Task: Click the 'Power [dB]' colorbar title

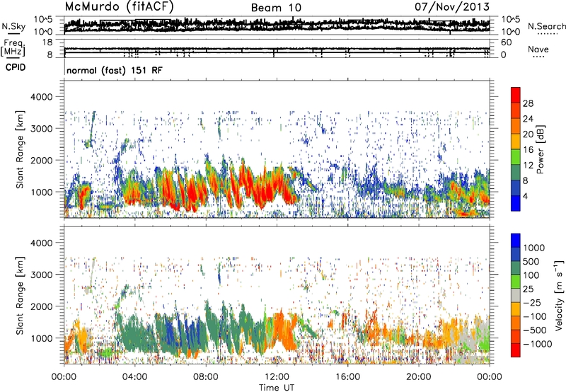Action: tap(541, 149)
